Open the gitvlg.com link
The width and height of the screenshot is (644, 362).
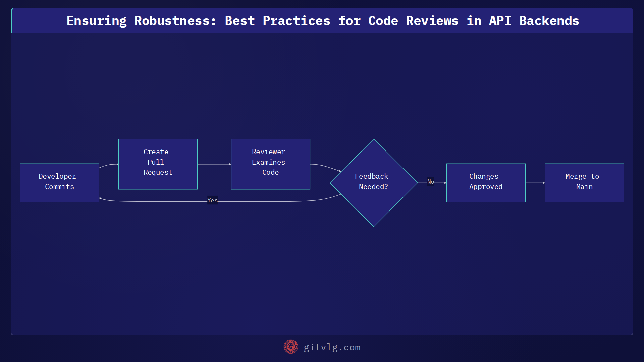[332, 347]
